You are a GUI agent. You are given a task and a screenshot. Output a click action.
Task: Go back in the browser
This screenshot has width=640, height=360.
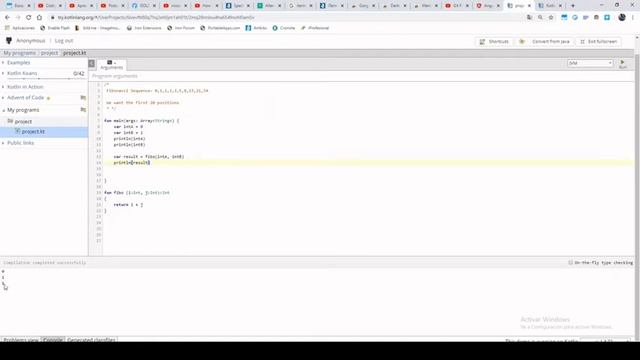pyautogui.click(x=7, y=18)
